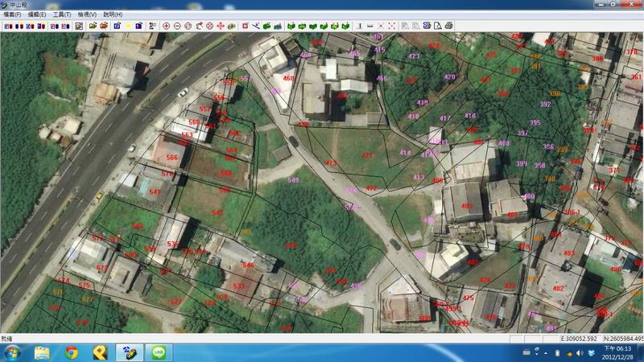Click parcel label 541 on the map
Image resolution: width=644 pixels, height=362 pixels.
tap(155, 191)
